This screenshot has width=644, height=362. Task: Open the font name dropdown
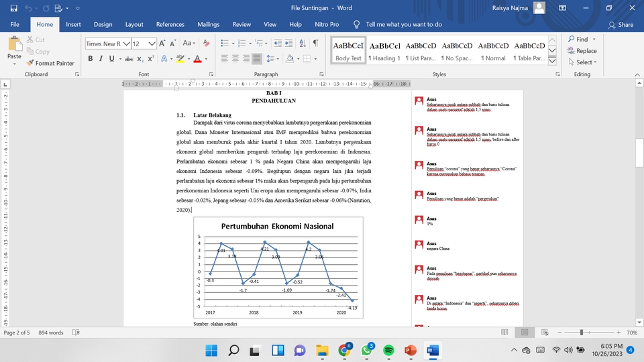click(126, 44)
